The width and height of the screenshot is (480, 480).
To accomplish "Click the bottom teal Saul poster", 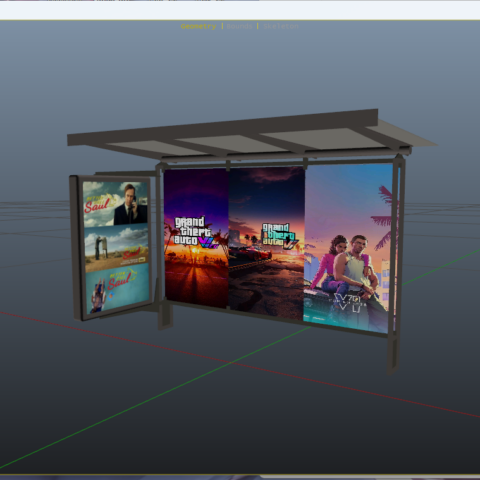I will pos(118,288).
